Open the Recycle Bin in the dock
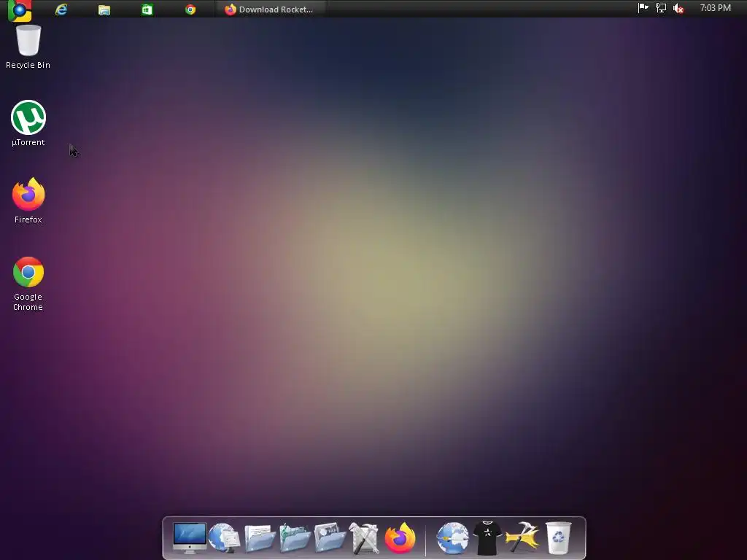Screen dimensions: 747x560 [558, 538]
